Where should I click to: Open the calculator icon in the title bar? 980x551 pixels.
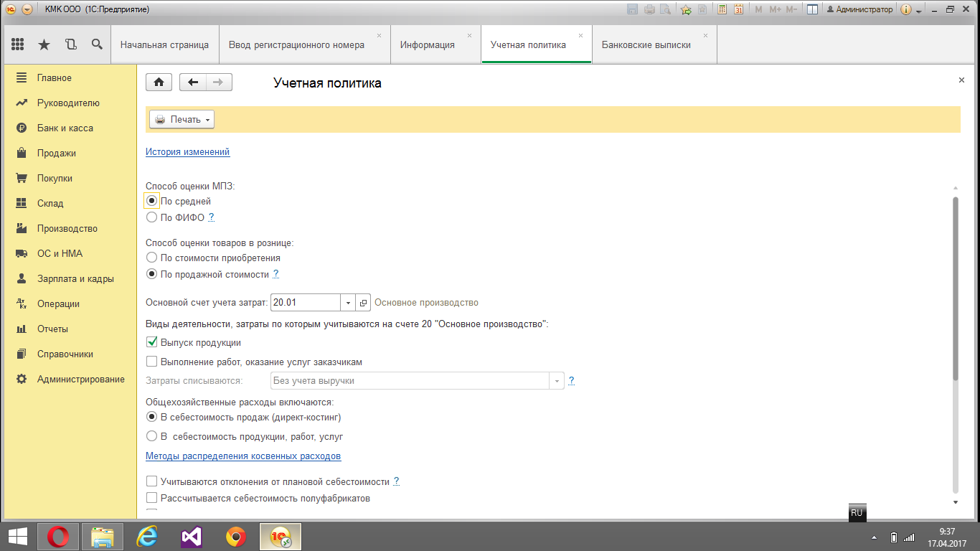pos(722,10)
